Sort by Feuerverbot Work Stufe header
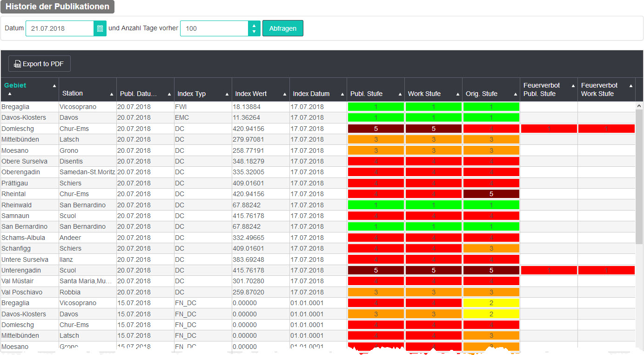This screenshot has width=644, height=355. coord(606,89)
